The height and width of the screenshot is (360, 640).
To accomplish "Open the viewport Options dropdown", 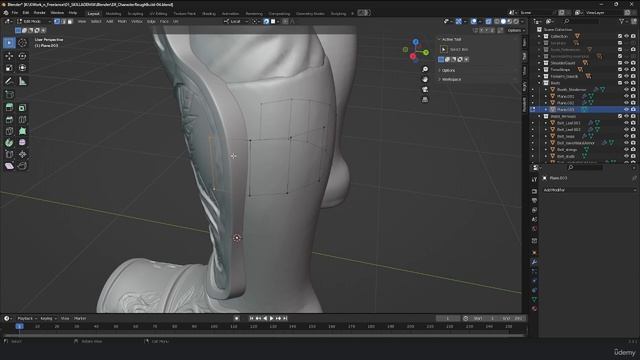I will [x=516, y=30].
